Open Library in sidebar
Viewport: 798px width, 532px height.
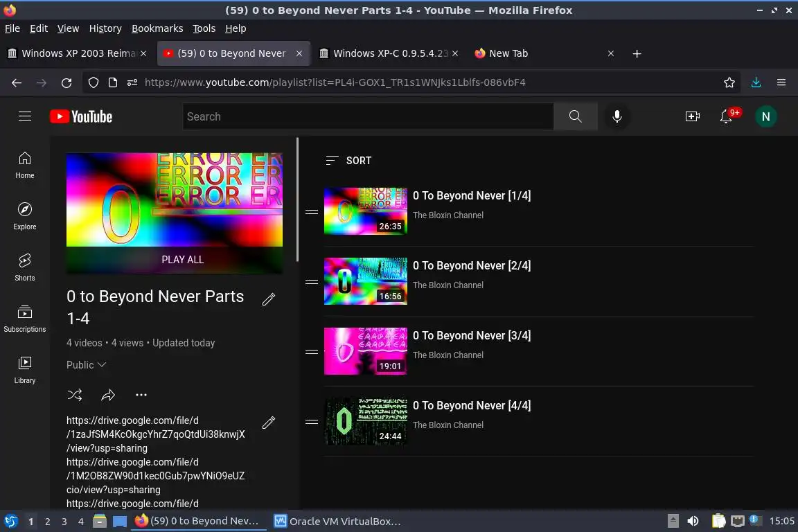coord(25,370)
